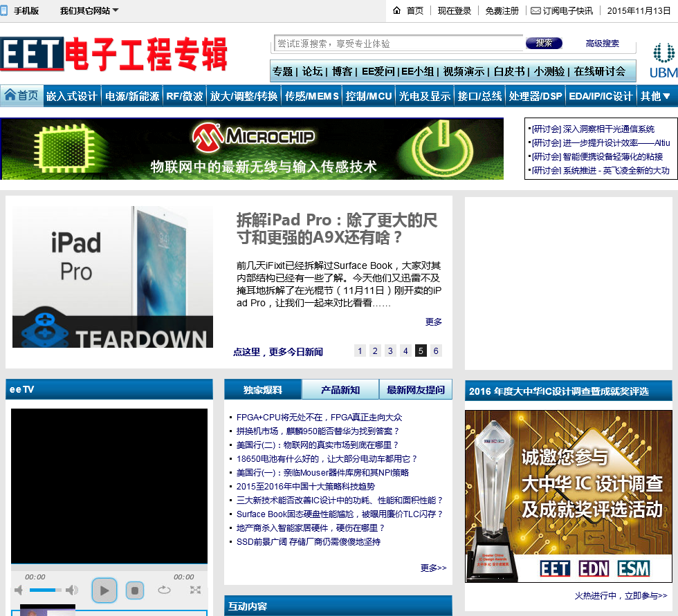
Task: Open 拼换机市场，麒麟950 article
Action: click(318, 431)
